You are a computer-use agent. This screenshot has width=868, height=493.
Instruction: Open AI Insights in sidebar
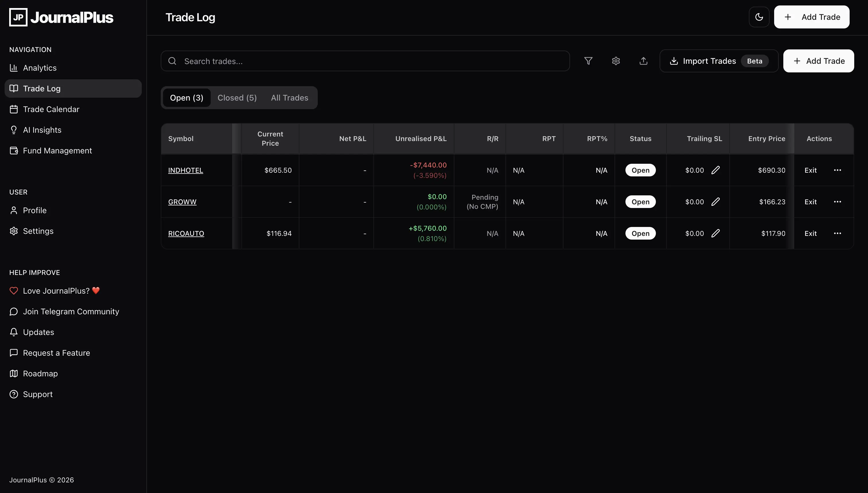pyautogui.click(x=42, y=130)
